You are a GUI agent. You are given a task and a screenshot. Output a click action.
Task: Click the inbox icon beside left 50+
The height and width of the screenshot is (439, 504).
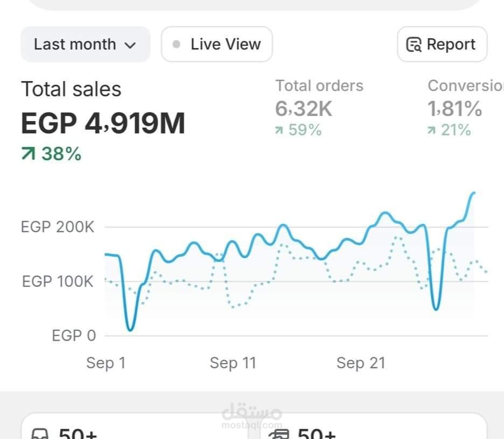click(40, 434)
